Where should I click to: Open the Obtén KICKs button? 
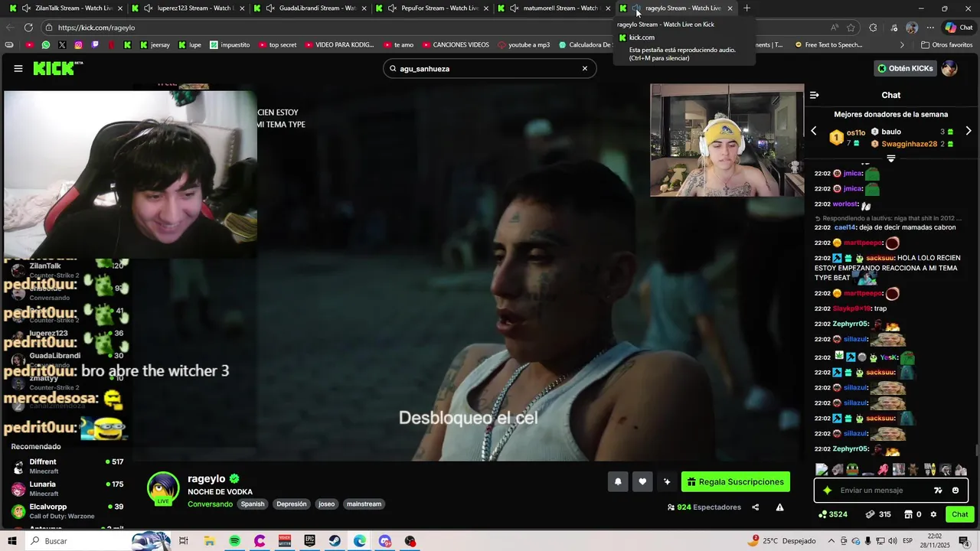pos(905,68)
